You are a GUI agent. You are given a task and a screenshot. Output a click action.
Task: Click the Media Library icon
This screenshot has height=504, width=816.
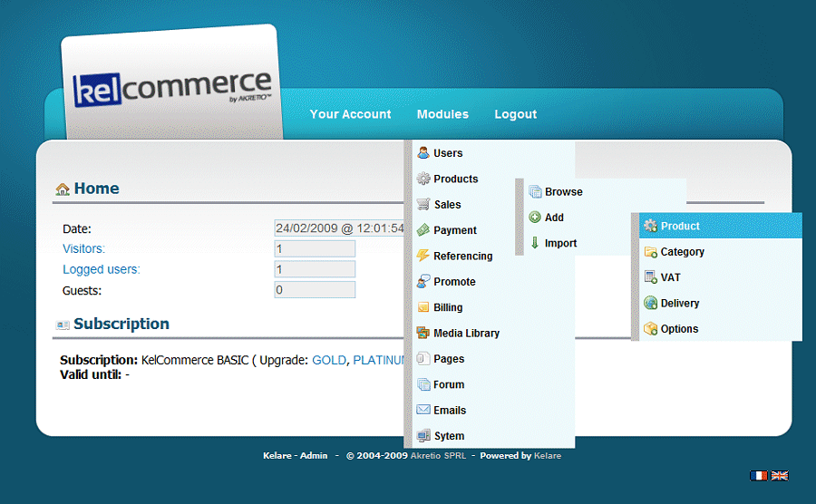tap(423, 333)
